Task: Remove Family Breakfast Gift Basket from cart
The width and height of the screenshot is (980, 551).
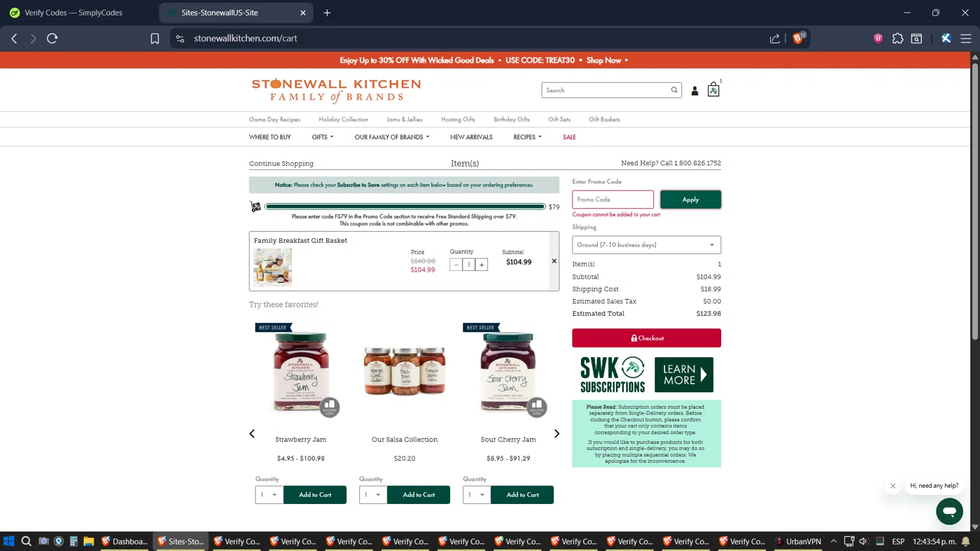Action: [554, 261]
